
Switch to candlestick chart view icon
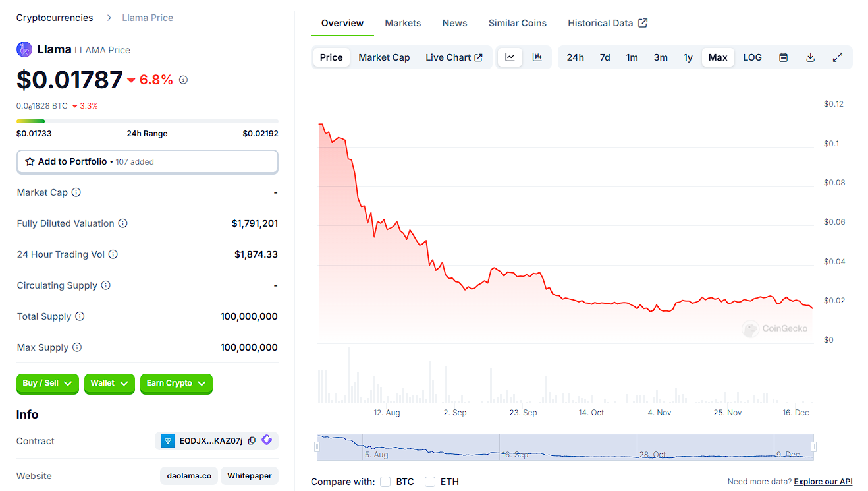click(x=537, y=57)
